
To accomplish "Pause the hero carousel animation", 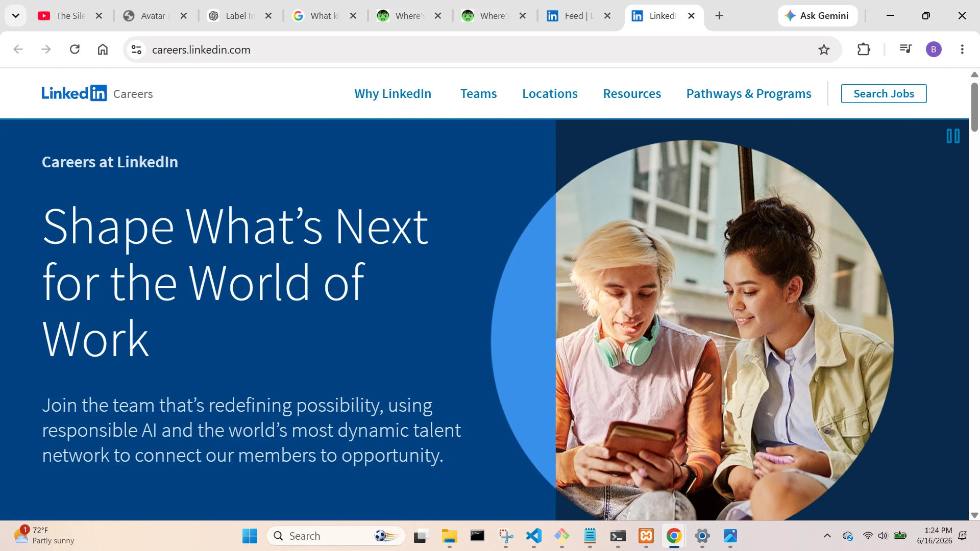I will pyautogui.click(x=953, y=136).
